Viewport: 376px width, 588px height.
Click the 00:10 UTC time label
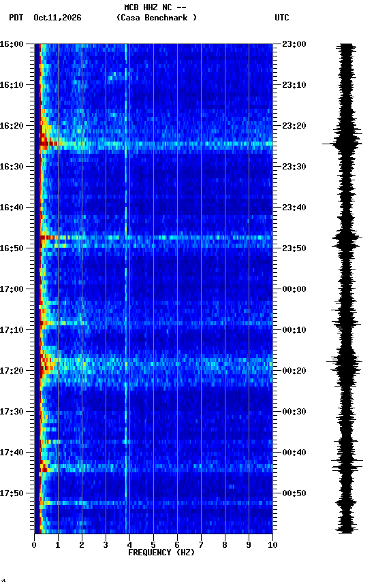pos(294,330)
